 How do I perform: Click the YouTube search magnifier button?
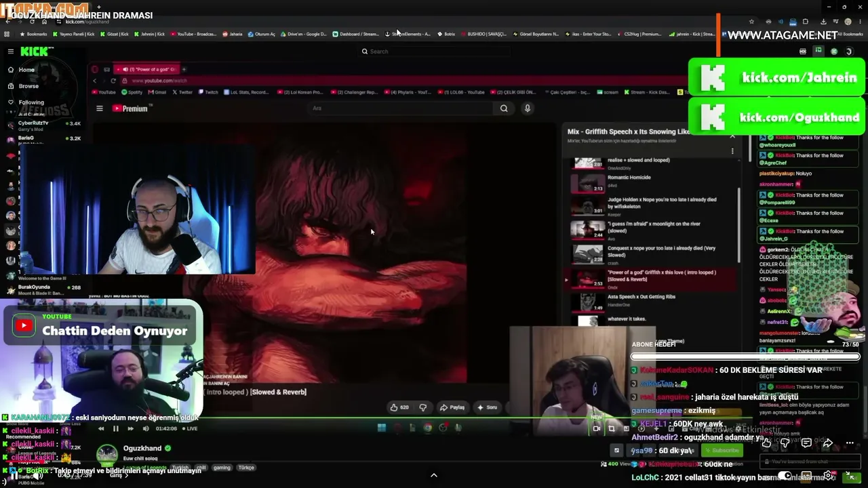(504, 108)
